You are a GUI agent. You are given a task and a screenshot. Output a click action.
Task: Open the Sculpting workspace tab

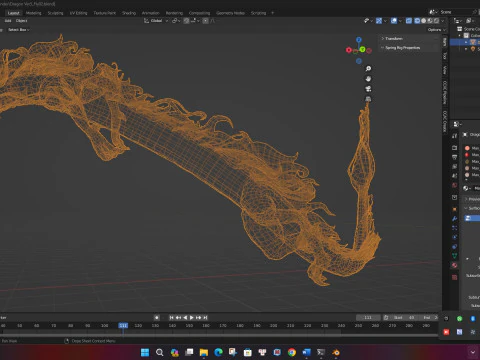click(55, 13)
